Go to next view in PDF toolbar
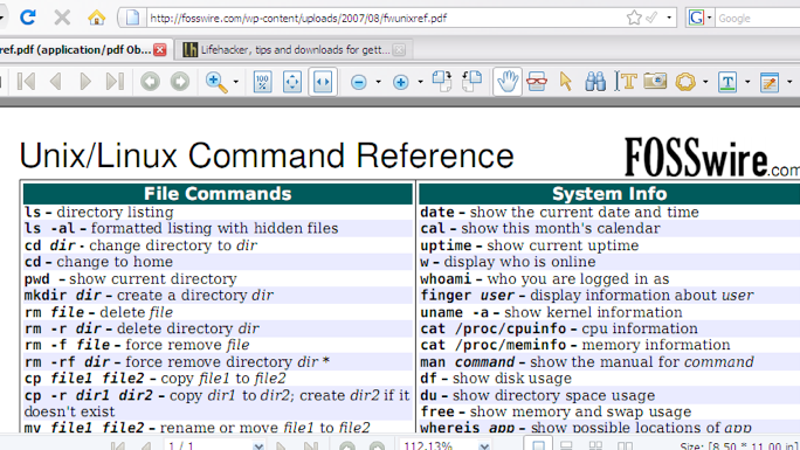Viewport: 800px width, 450px height. 180,81
